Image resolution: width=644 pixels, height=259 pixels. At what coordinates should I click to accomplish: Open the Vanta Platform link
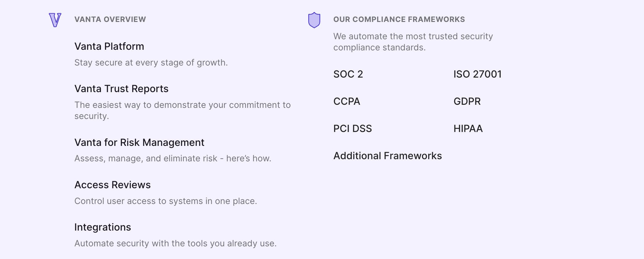pyautogui.click(x=109, y=46)
